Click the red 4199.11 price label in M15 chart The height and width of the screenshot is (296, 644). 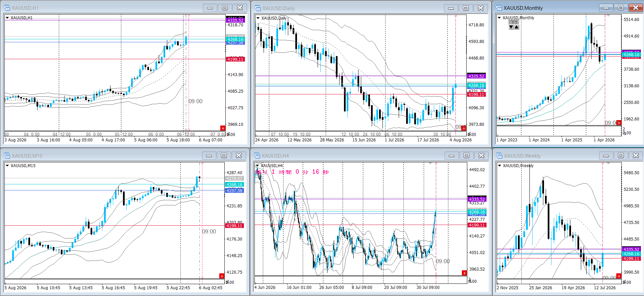click(234, 226)
